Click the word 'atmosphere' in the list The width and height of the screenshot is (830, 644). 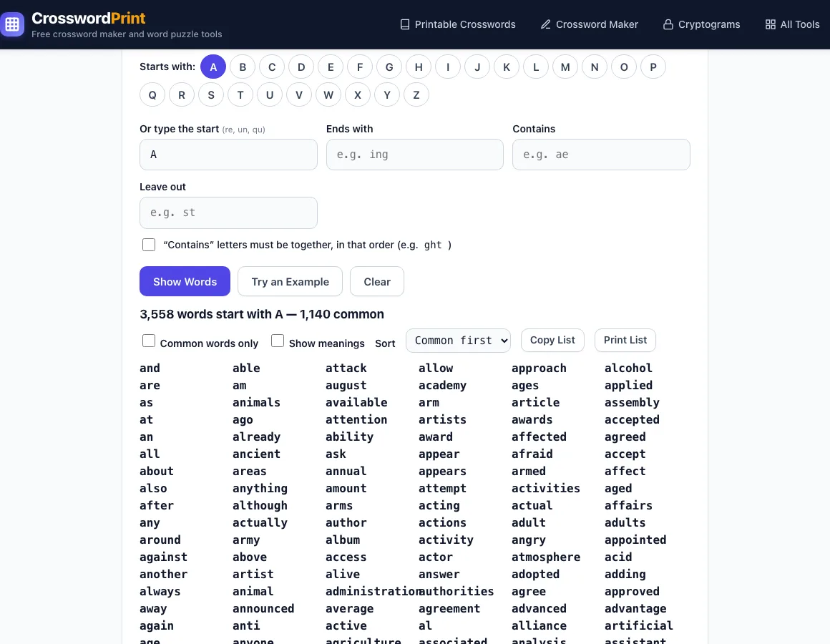[x=546, y=557]
